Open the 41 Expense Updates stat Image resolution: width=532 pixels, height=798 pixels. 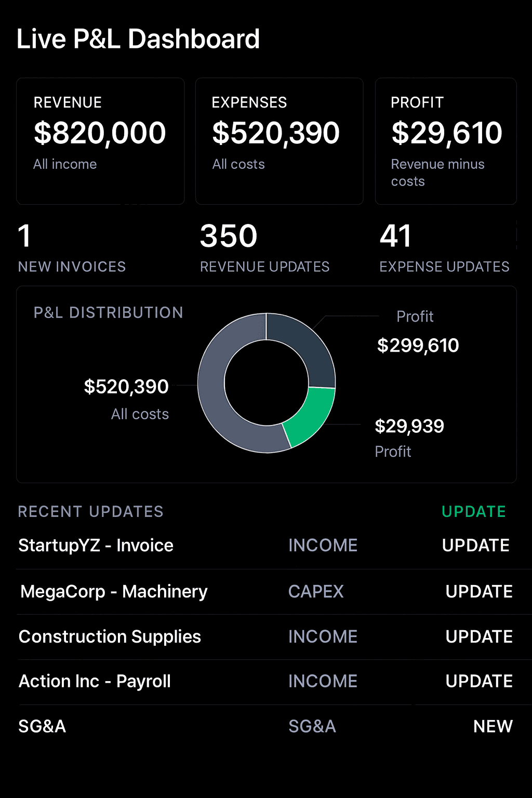[x=444, y=248]
